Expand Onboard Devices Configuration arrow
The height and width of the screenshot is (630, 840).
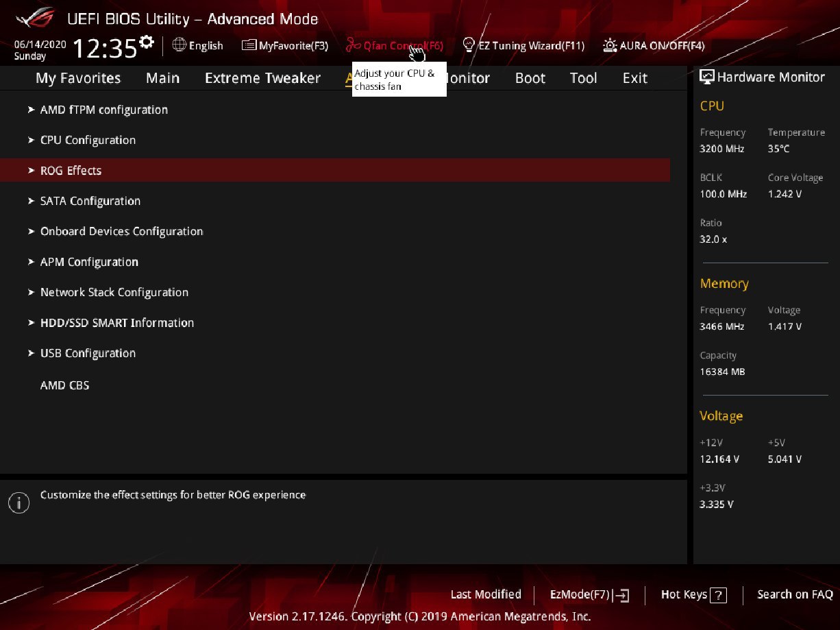[31, 231]
